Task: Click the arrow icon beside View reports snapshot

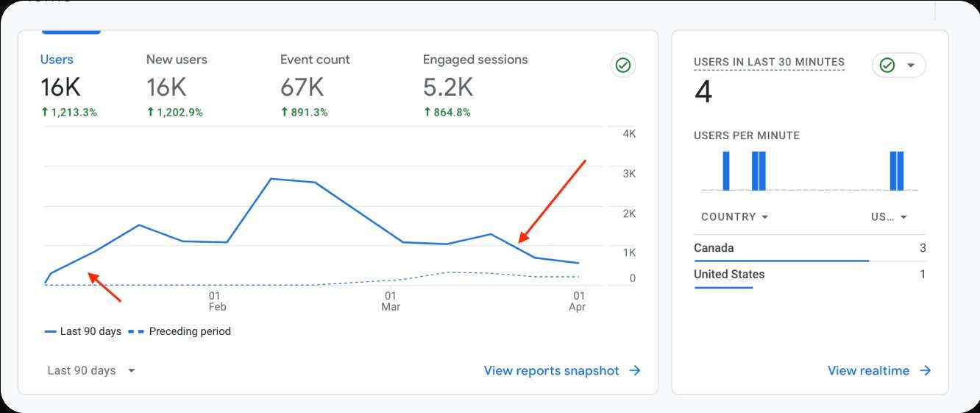Action: pos(635,371)
